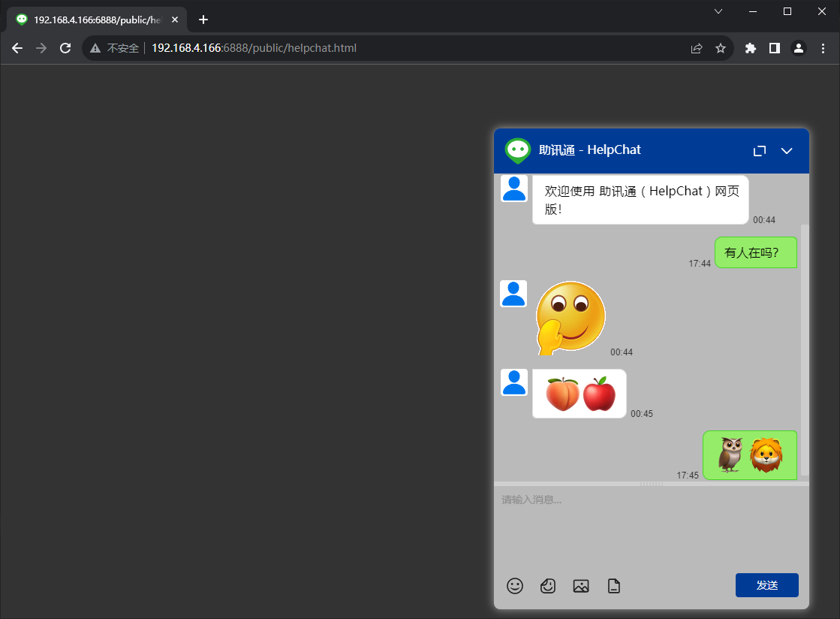Click the owl emoji in the green bubble

pyautogui.click(x=730, y=455)
